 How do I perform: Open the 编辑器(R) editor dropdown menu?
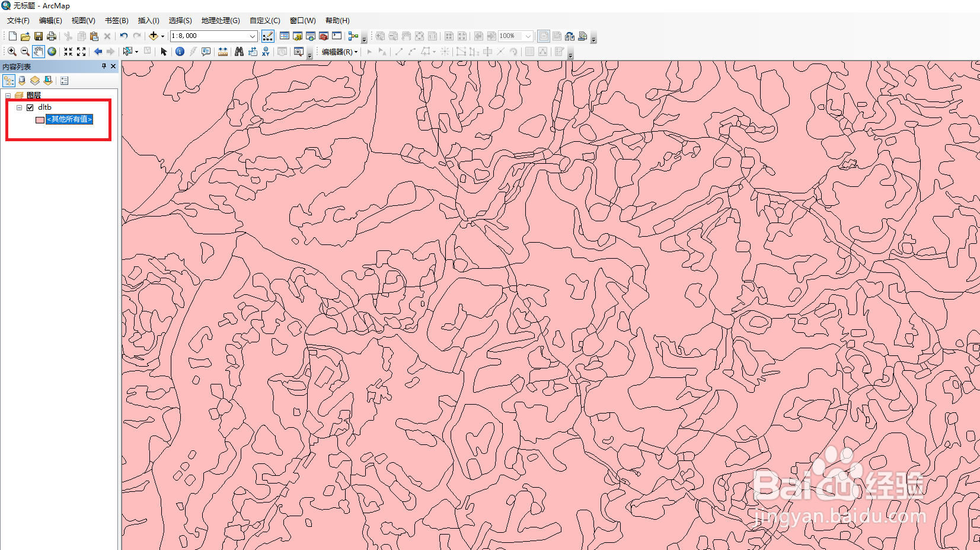click(339, 52)
